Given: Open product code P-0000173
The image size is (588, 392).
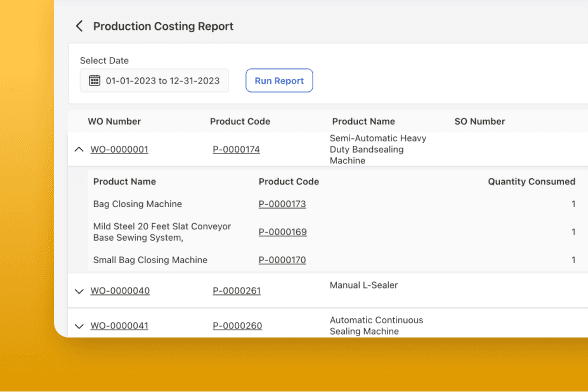Looking at the screenshot, I should [282, 204].
